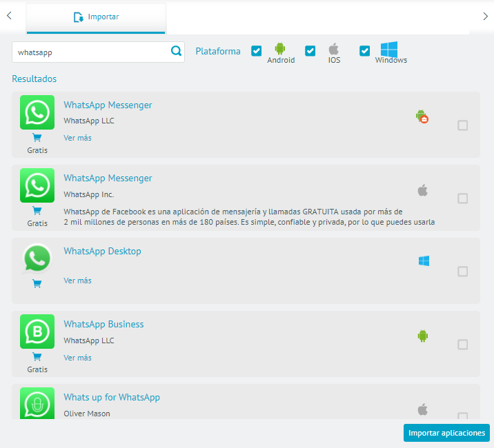Click WhatsApp de Facebook description text
The image size is (494, 448).
click(x=249, y=217)
